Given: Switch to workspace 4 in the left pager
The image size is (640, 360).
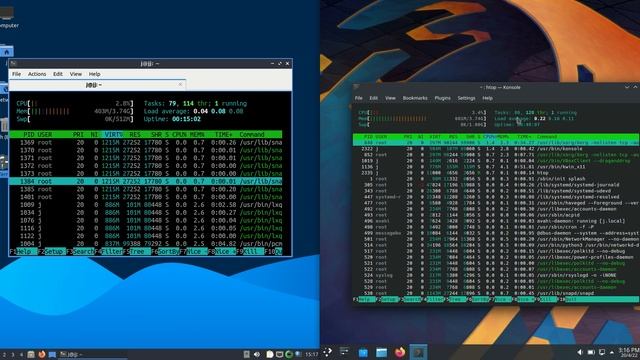Looking at the screenshot, I should (x=21, y=354).
